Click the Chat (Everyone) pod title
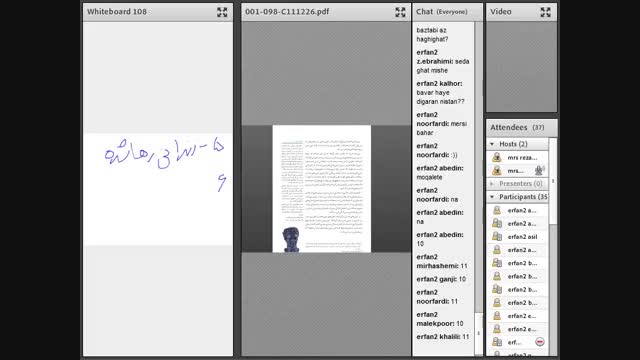This screenshot has height=360, width=640. (x=441, y=12)
